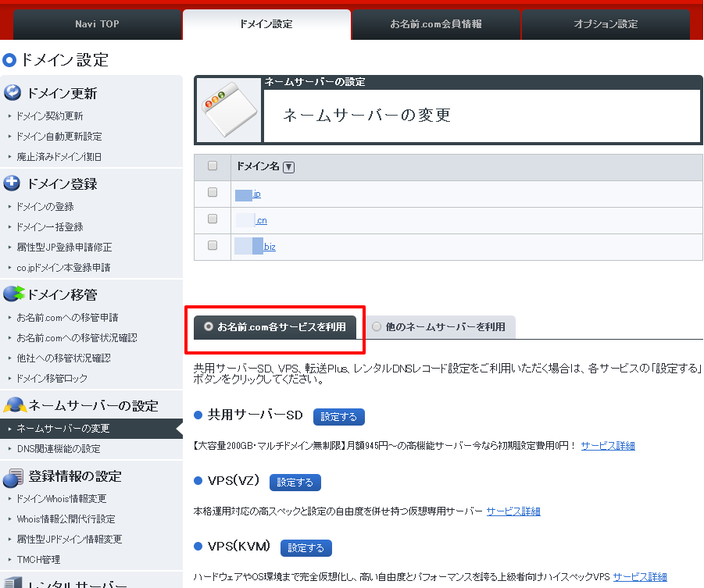Open 属性型JP登録申請修正 sidebar link
704x588 pixels.
tap(64, 248)
